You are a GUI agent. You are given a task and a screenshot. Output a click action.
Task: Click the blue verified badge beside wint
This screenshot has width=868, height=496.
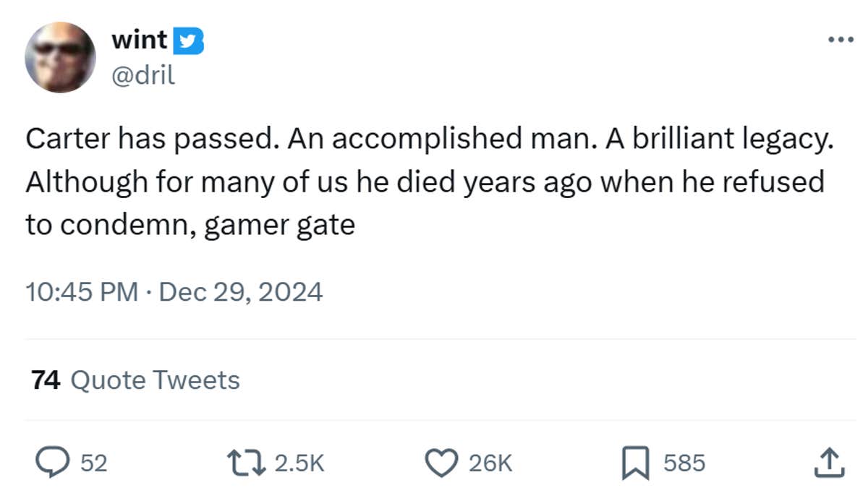190,41
